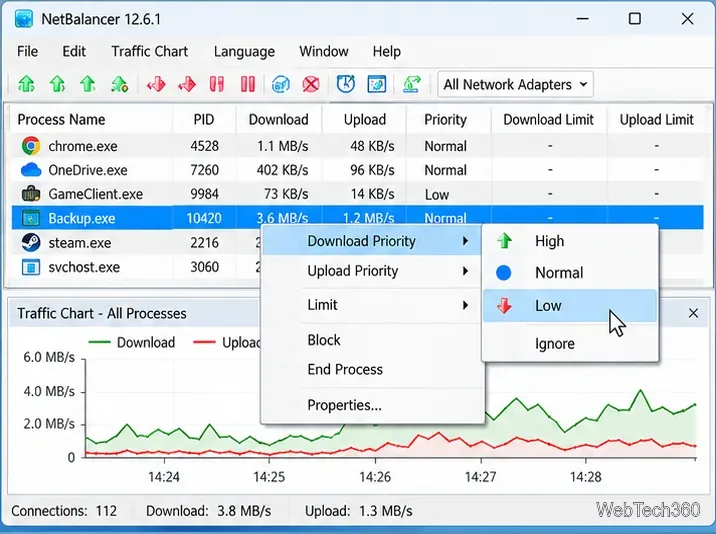
Task: Click the NetBalancer app icon in title bar
Action: 24,19
